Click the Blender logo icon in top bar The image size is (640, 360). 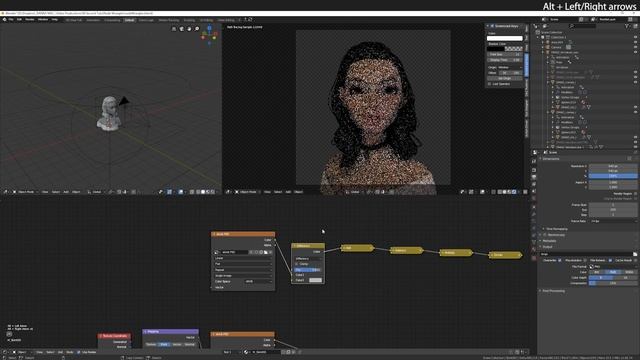(4, 19)
